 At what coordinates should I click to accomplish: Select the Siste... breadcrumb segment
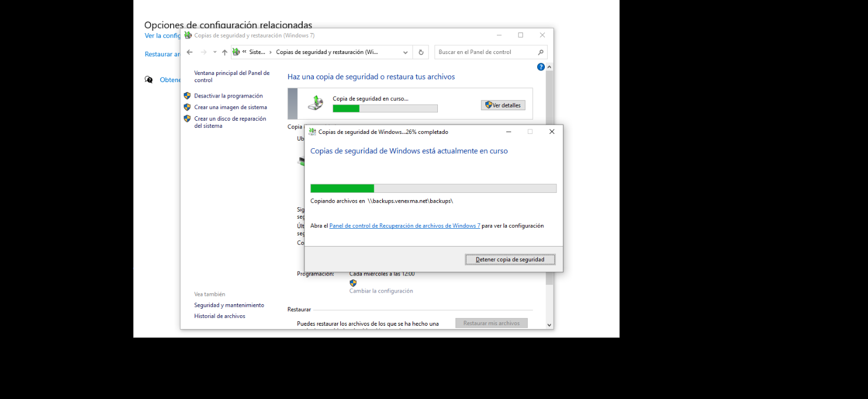[x=257, y=52]
